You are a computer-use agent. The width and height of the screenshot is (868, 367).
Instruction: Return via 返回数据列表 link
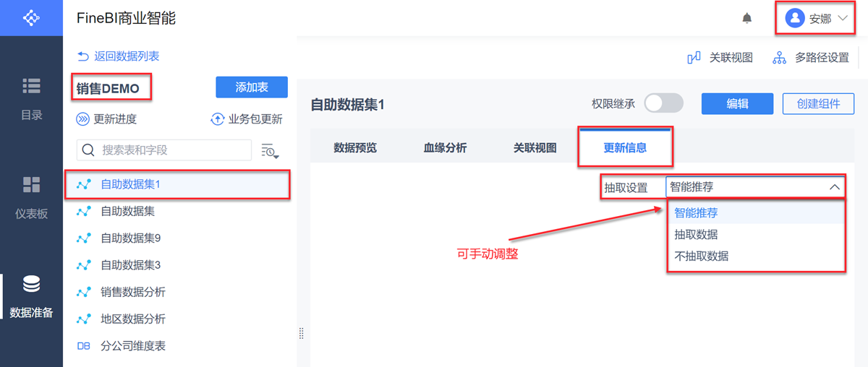click(x=118, y=56)
